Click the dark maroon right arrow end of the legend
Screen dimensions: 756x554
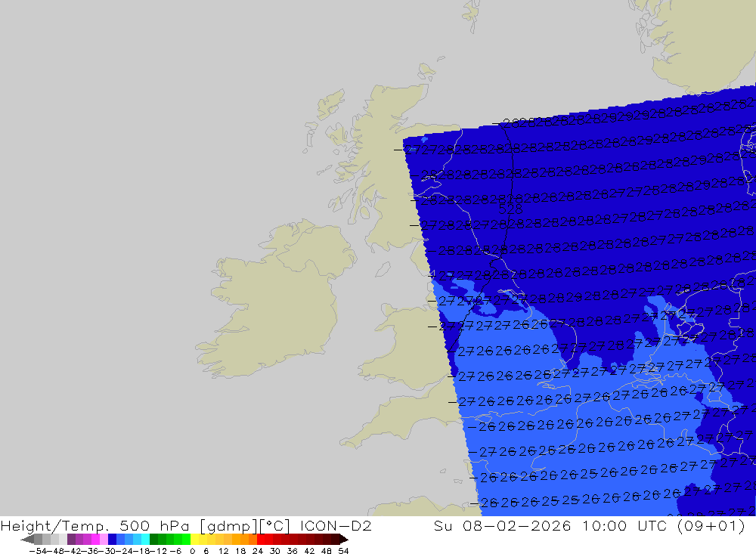(x=344, y=539)
